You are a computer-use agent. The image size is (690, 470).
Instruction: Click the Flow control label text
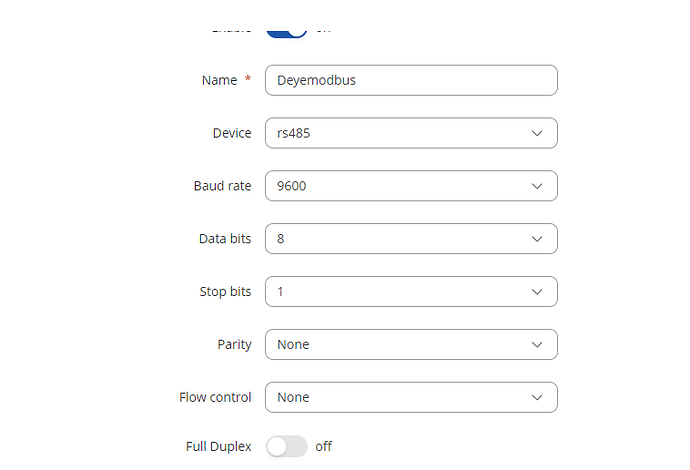click(215, 397)
